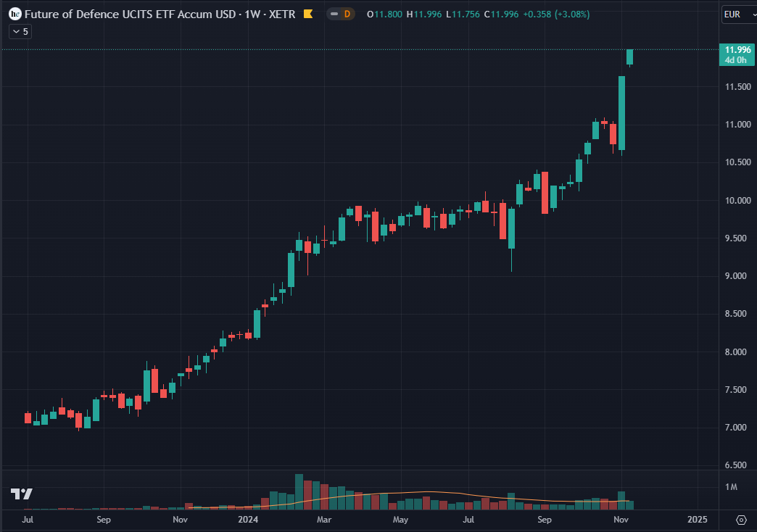Viewport: 757px width, 532px height.
Task: Click the May label on the time axis
Action: [x=400, y=520]
